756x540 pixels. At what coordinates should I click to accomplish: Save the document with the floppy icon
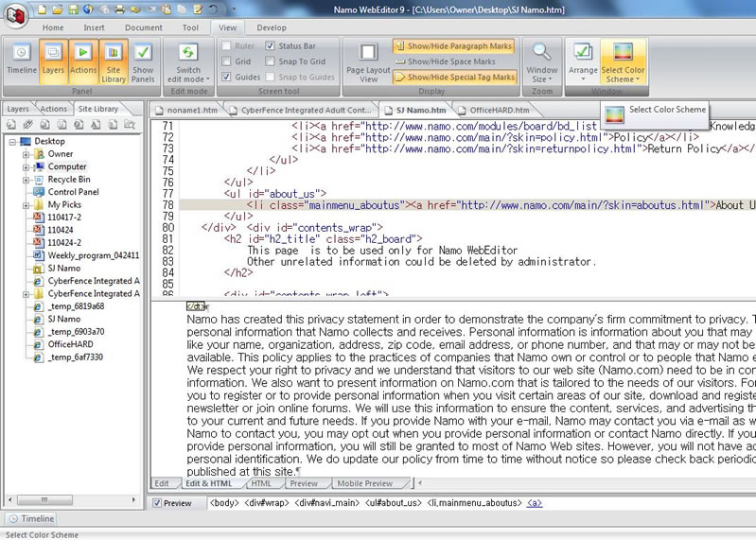73,9
